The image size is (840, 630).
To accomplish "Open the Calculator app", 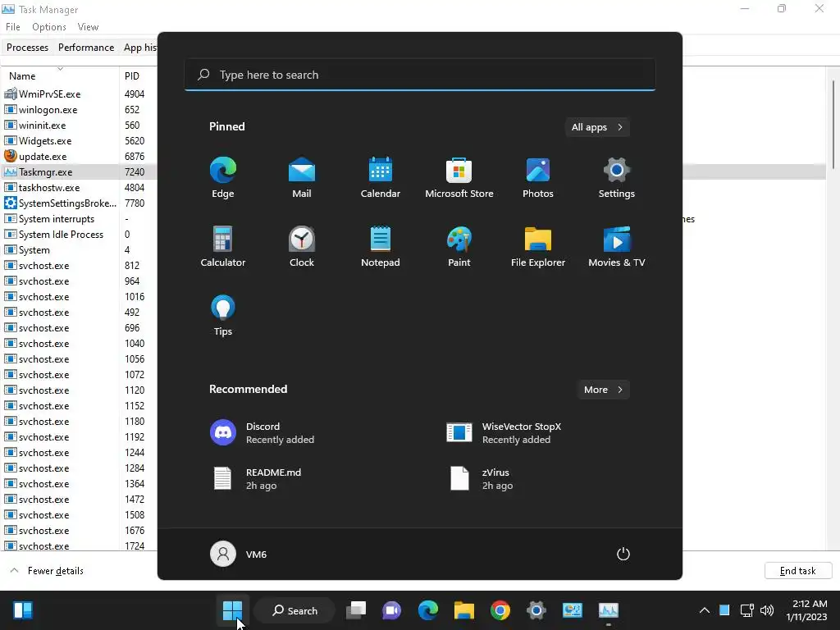I will 223,246.
